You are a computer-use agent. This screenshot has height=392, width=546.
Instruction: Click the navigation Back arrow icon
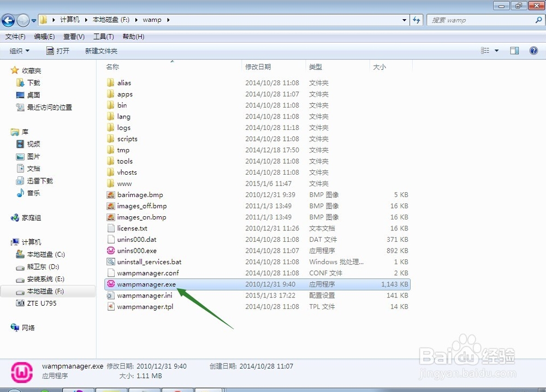pos(8,20)
